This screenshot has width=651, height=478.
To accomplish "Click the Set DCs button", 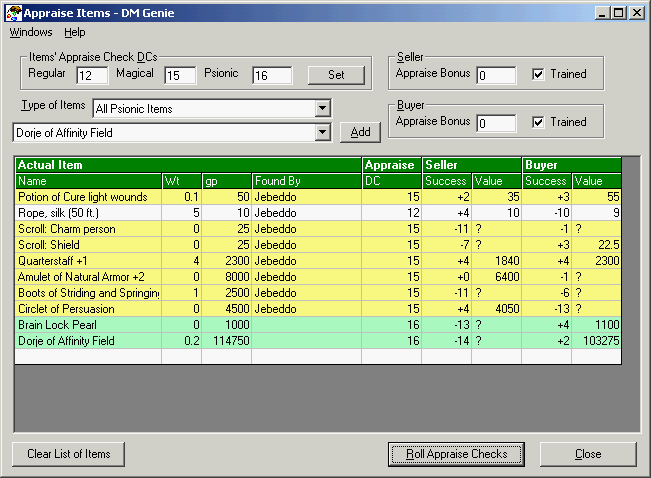I will coord(336,75).
